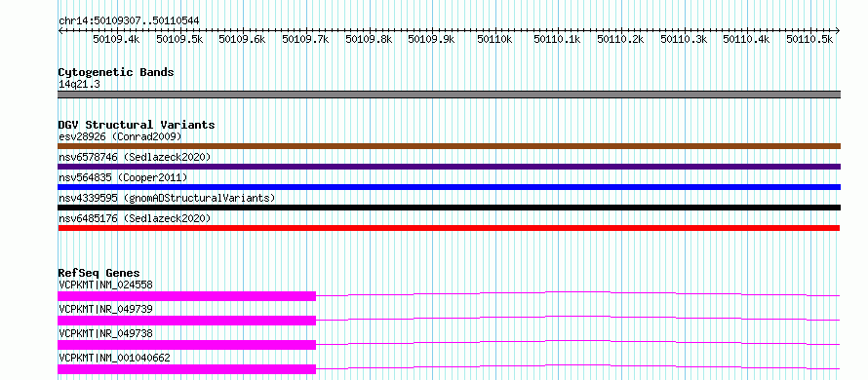Screen dimensions: 868x380
Task: Open the VCPKMT|NR_049738 transcript label
Action: click(105, 333)
